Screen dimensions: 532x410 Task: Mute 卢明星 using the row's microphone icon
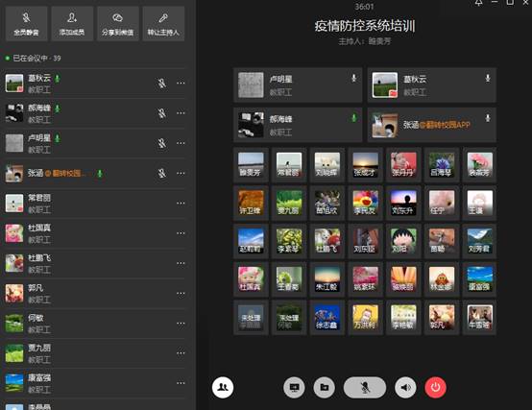(162, 143)
